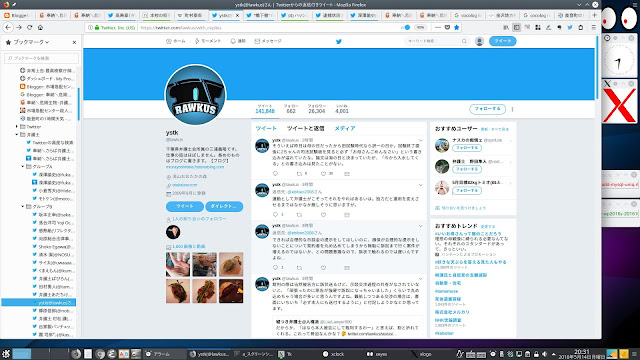Image resolution: width=640 pixels, height=360 pixels.
Task: Click the green padlock site security icon
Action: click(97, 28)
